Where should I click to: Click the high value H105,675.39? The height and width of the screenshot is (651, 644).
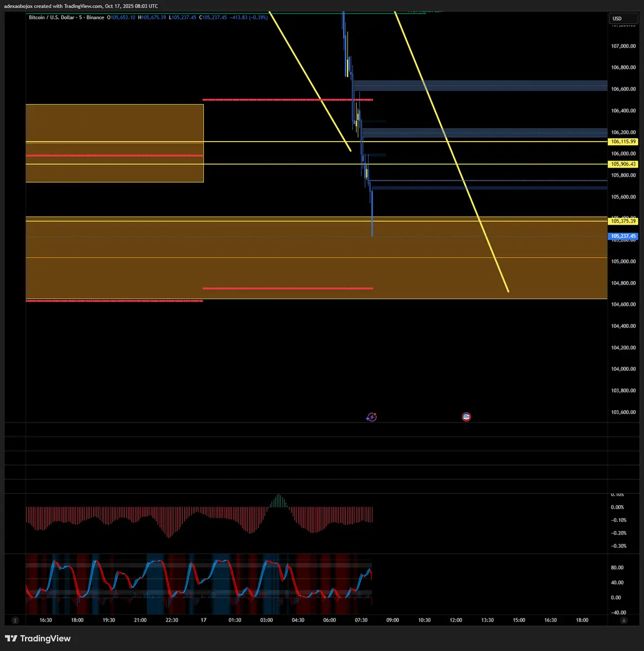click(x=152, y=17)
